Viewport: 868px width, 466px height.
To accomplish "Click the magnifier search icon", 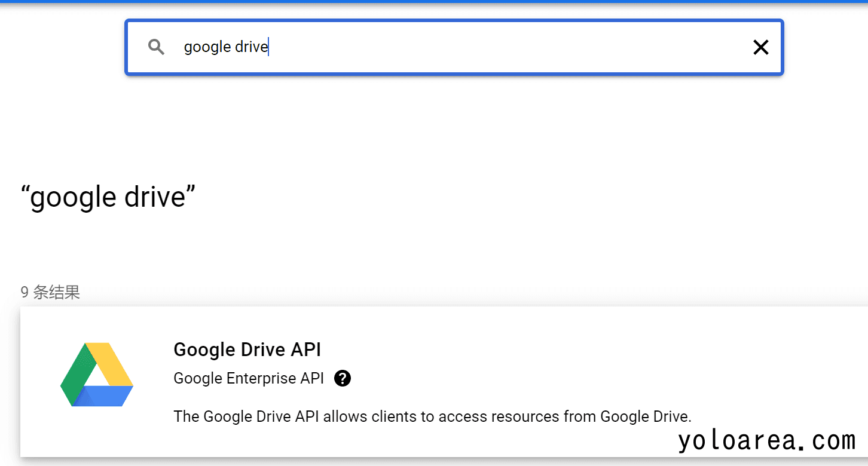I will click(x=157, y=47).
